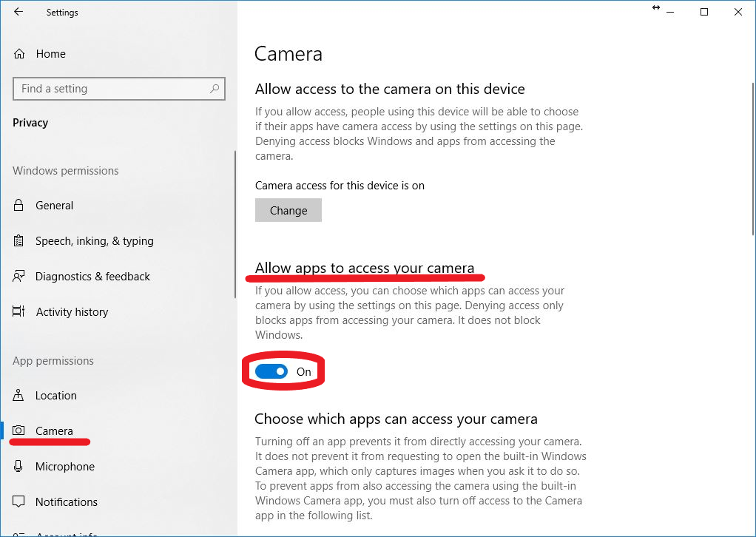
Task: Click the General lock icon
Action: (x=19, y=206)
